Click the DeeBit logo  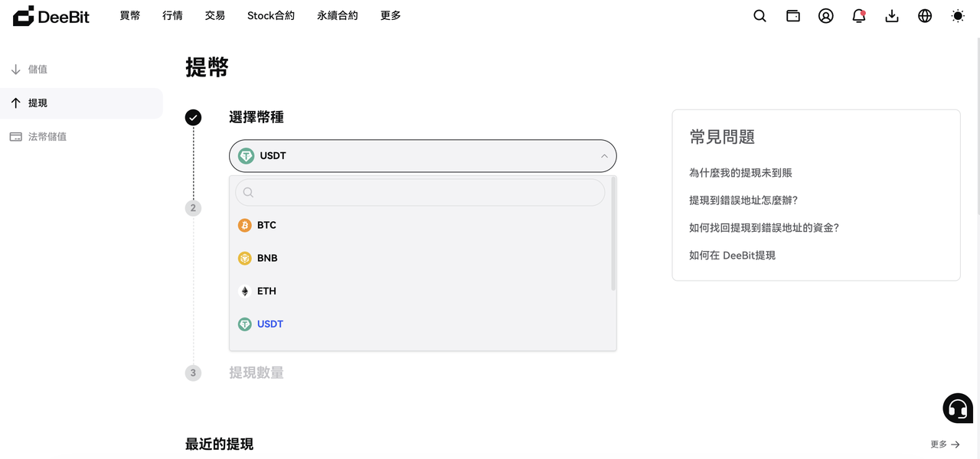click(51, 15)
